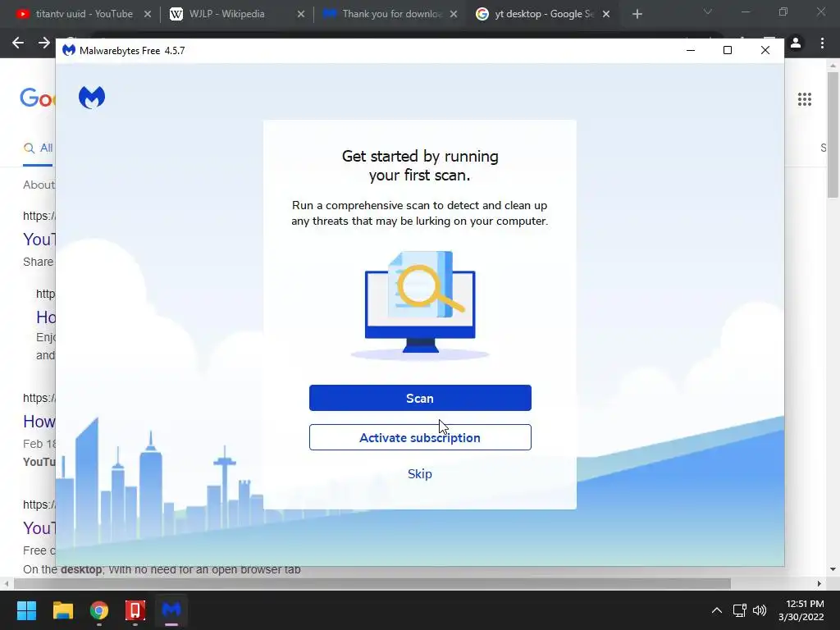Open Google apps grid
The height and width of the screenshot is (630, 840).
coord(805,99)
